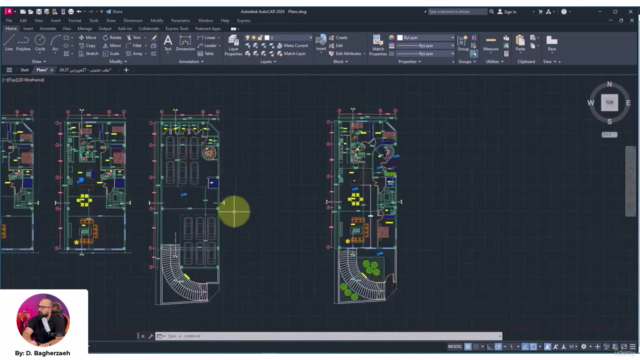Select the Polyline tool
Image resolution: width=640 pixels, height=360 pixels.
point(23,43)
